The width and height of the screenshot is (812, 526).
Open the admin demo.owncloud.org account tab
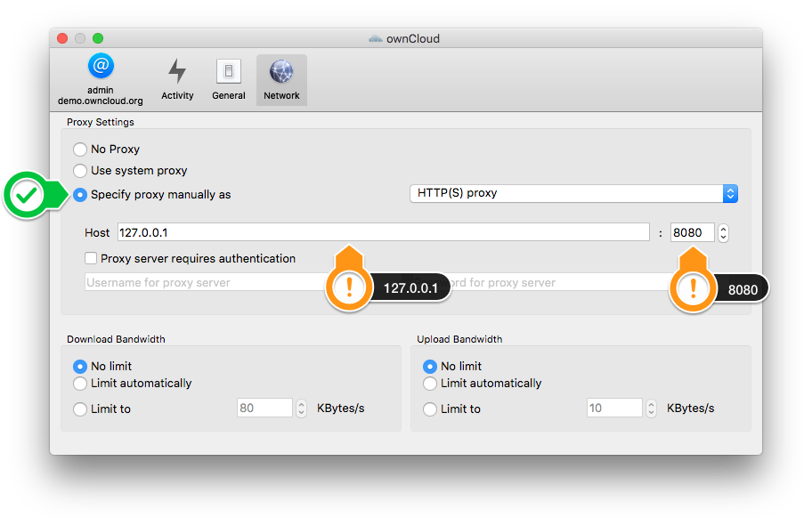(101, 79)
